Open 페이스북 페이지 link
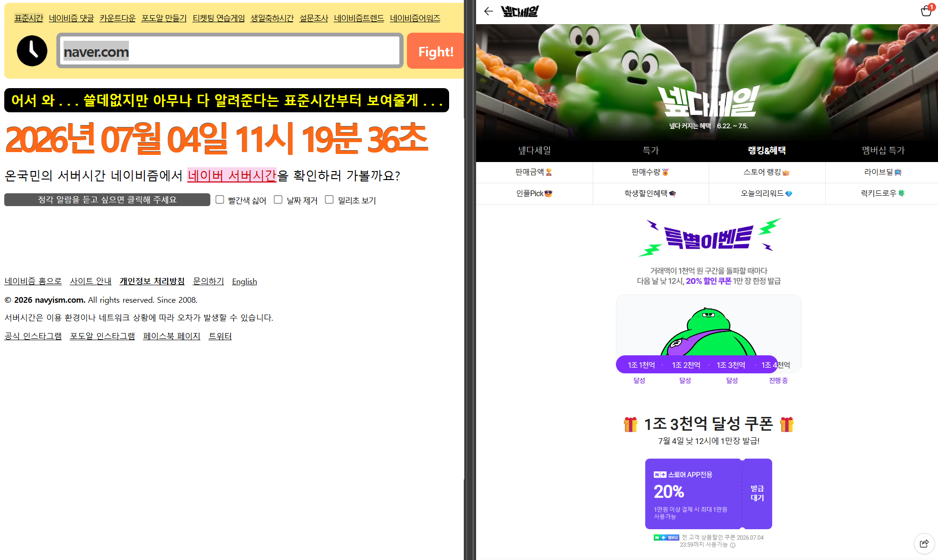 click(x=171, y=336)
